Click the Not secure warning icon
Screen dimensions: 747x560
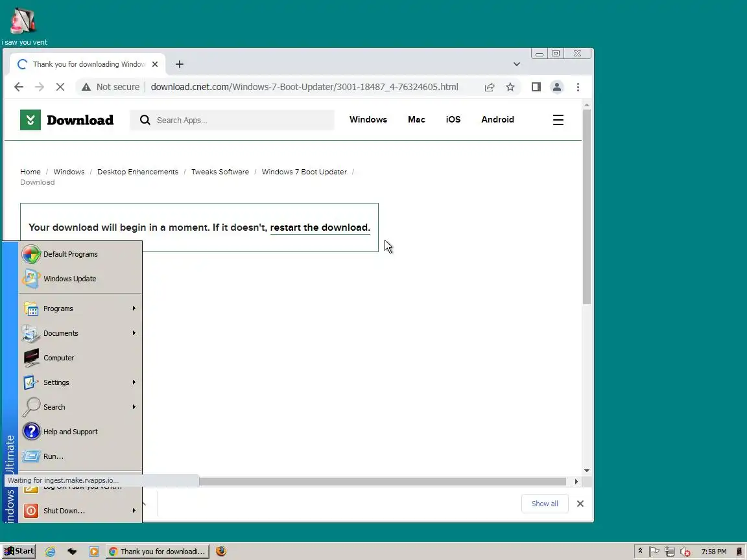pos(86,87)
